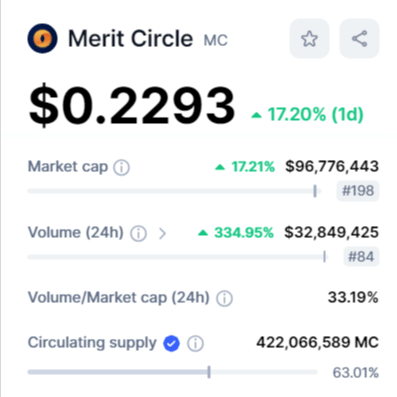This screenshot has width=397, height=397.
Task: Click the circulating supply progress bar
Action: [172, 372]
